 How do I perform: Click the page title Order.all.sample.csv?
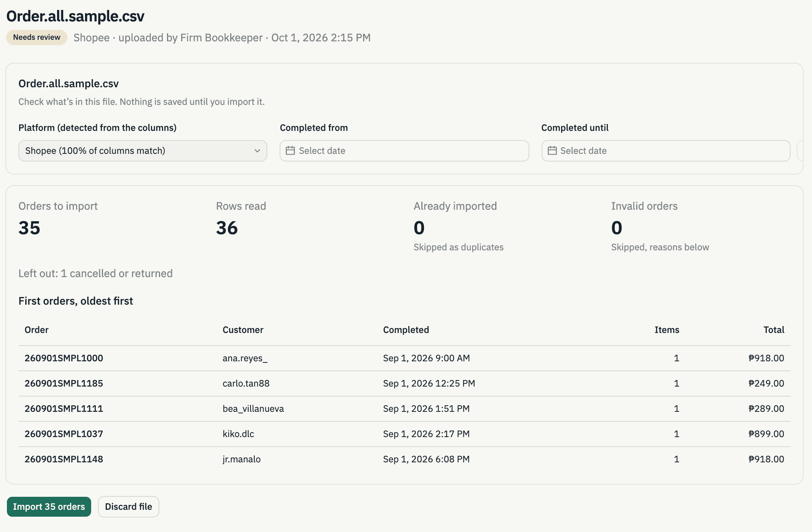[x=75, y=16]
